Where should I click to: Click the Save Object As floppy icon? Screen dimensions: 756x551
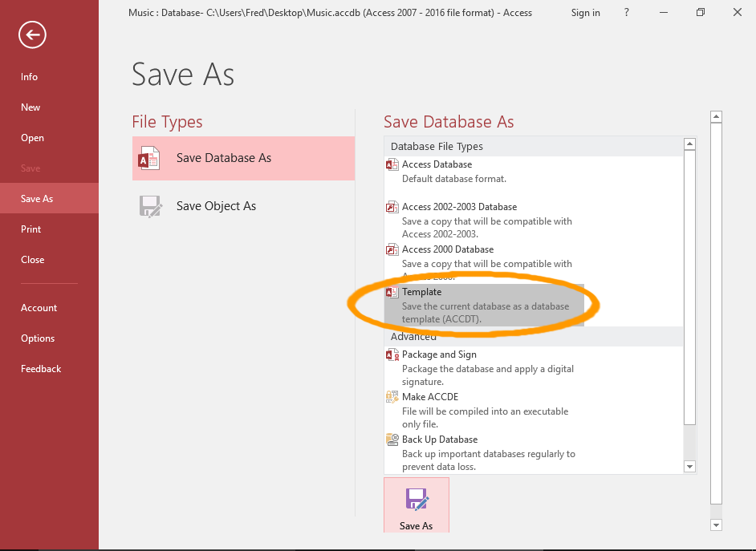point(151,207)
